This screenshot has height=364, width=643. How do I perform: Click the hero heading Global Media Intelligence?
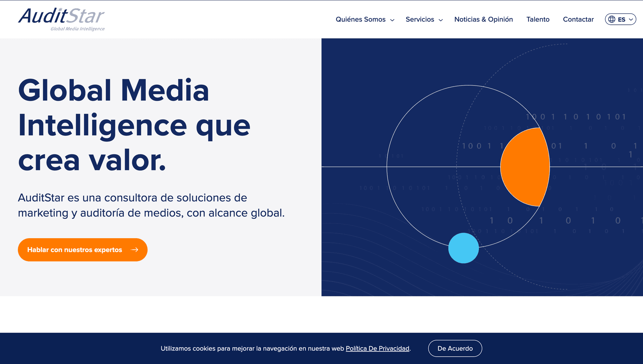(134, 125)
